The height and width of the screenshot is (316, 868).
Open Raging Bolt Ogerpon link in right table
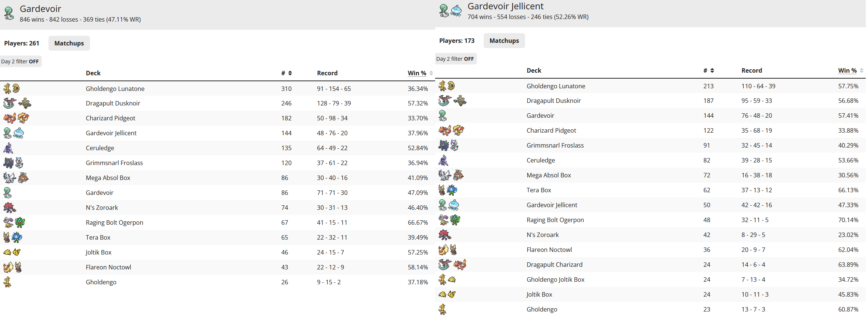coord(555,220)
